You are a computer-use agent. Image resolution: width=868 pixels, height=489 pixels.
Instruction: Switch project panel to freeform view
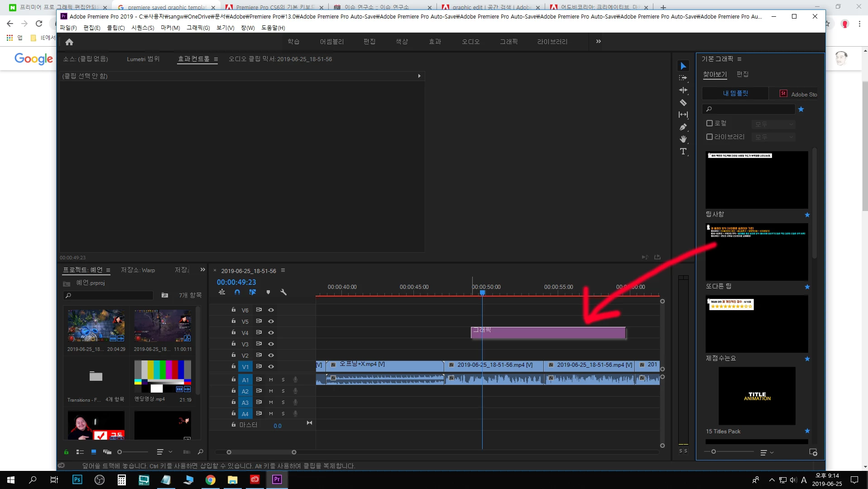[x=107, y=452]
